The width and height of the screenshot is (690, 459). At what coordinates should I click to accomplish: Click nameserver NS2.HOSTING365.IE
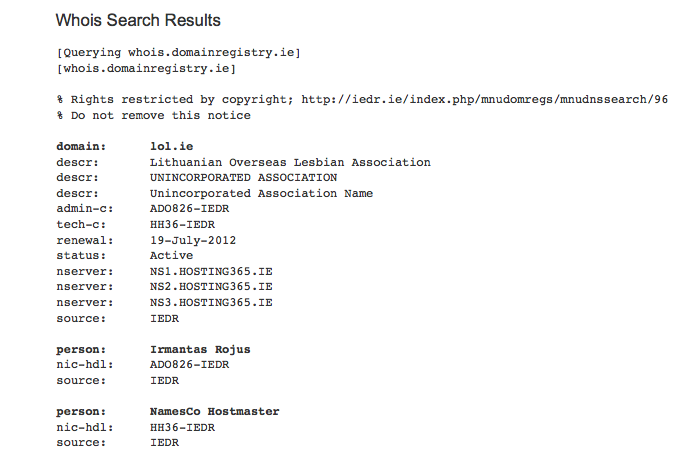211,287
